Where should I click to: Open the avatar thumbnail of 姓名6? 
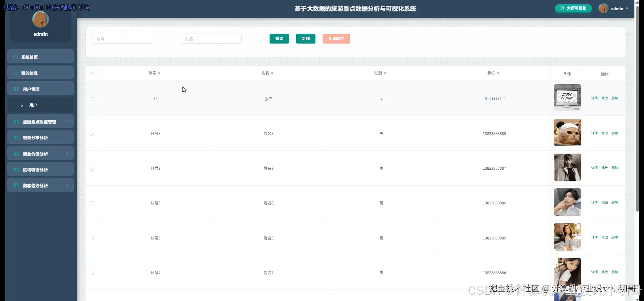pyautogui.click(x=567, y=202)
